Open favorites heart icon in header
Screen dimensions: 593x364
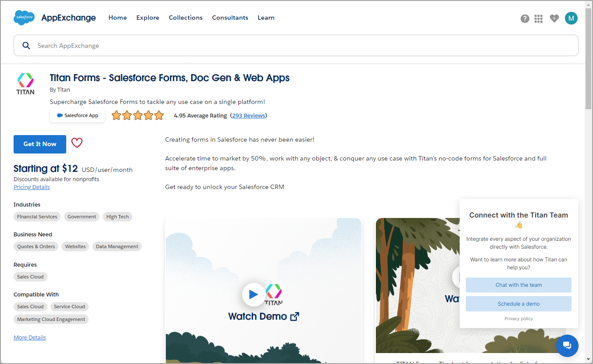point(554,18)
